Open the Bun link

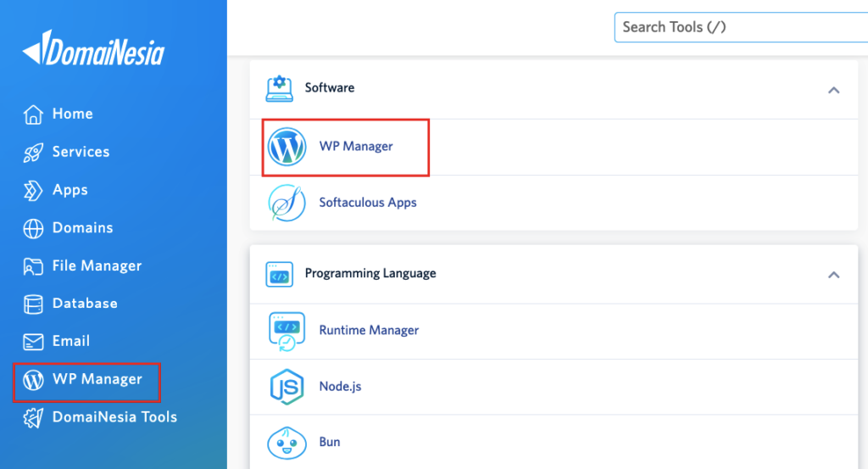click(330, 442)
